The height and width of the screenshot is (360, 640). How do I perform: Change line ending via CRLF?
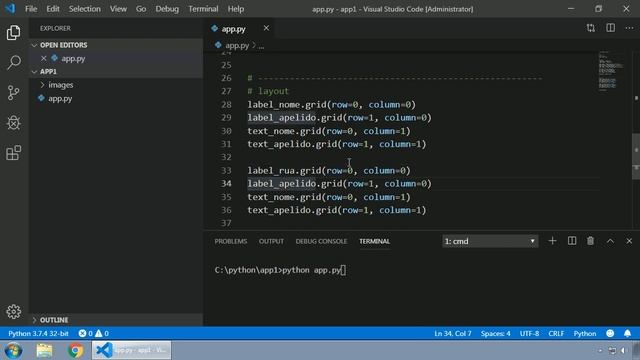(x=556, y=333)
